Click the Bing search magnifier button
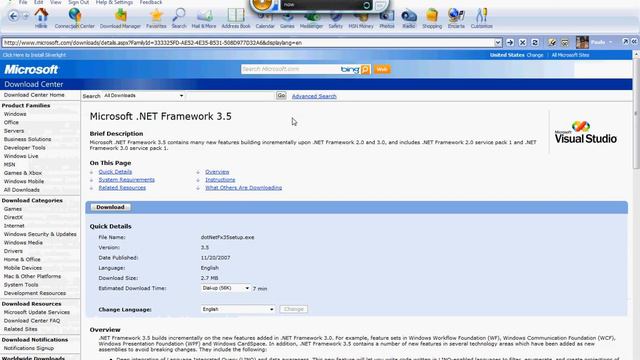Screen dimensions: 640x360 tap(365, 69)
